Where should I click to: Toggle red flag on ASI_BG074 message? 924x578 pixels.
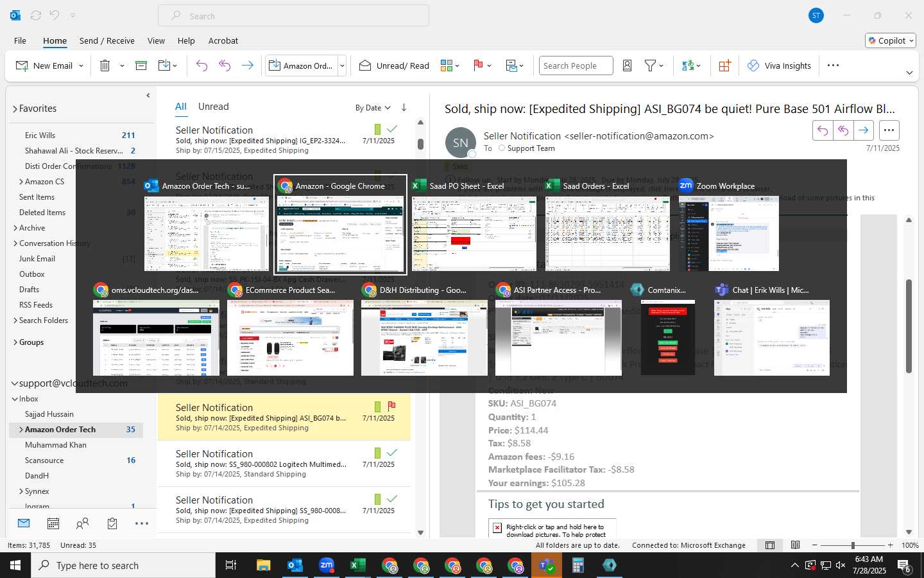pos(391,406)
